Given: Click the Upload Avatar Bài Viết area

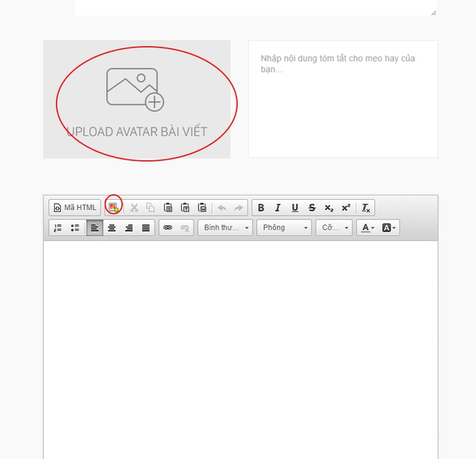Looking at the screenshot, I should (x=136, y=99).
